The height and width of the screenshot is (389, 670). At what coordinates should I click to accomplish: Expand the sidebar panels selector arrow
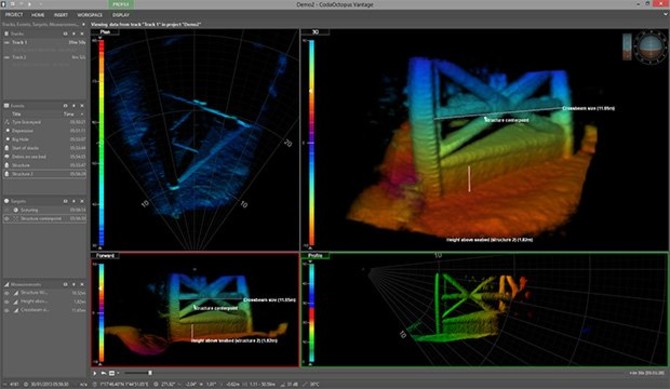click(84, 25)
